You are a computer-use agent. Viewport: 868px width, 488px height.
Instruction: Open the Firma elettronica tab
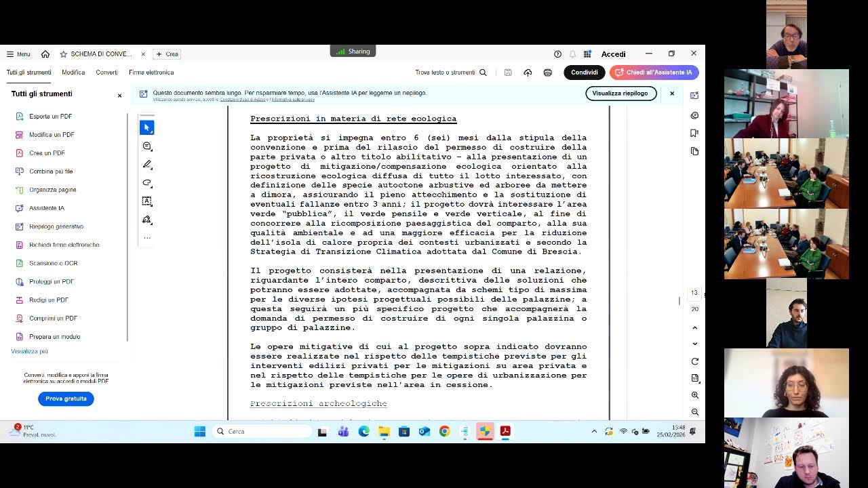(151, 73)
